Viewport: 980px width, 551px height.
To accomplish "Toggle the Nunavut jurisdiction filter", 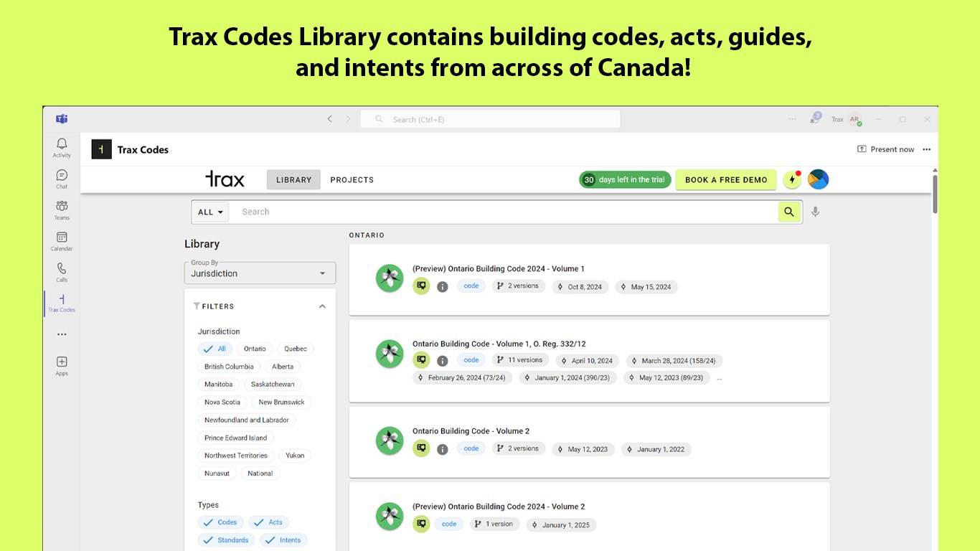I will [217, 474].
